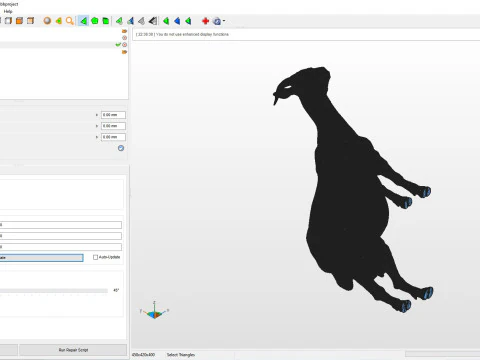Open the dropdown arrow next to blue round icon
This screenshot has width=480, height=360.
(x=224, y=21)
